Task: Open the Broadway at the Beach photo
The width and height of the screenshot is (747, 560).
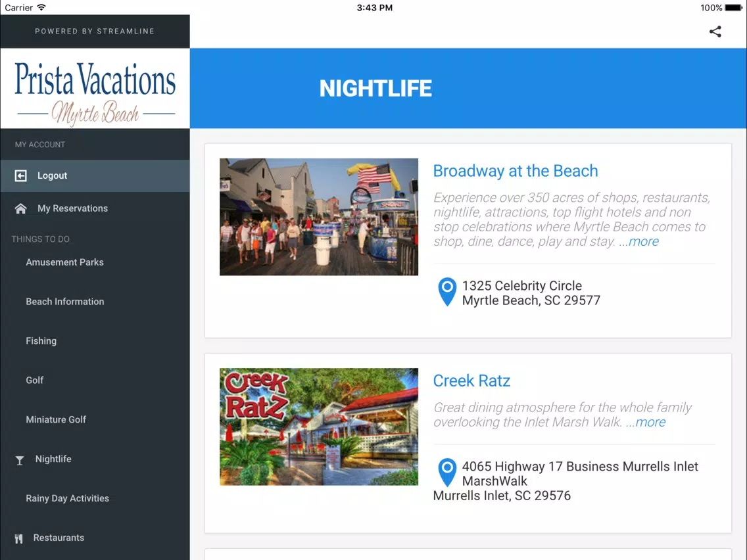Action: (319, 217)
